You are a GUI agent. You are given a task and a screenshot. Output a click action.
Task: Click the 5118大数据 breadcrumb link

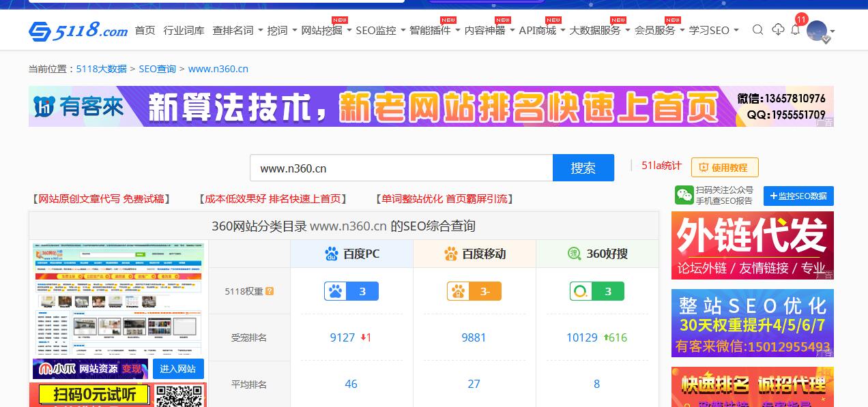pos(102,69)
